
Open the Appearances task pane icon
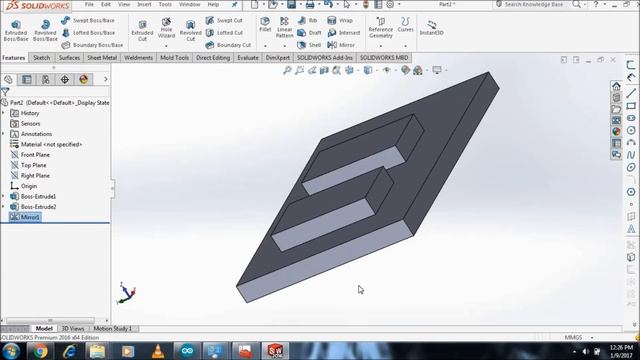point(616,131)
